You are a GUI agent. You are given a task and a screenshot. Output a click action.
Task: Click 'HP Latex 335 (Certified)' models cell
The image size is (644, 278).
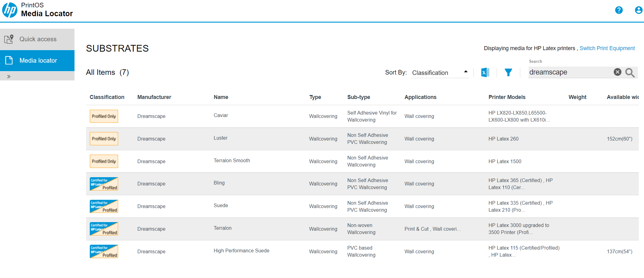tap(521, 206)
